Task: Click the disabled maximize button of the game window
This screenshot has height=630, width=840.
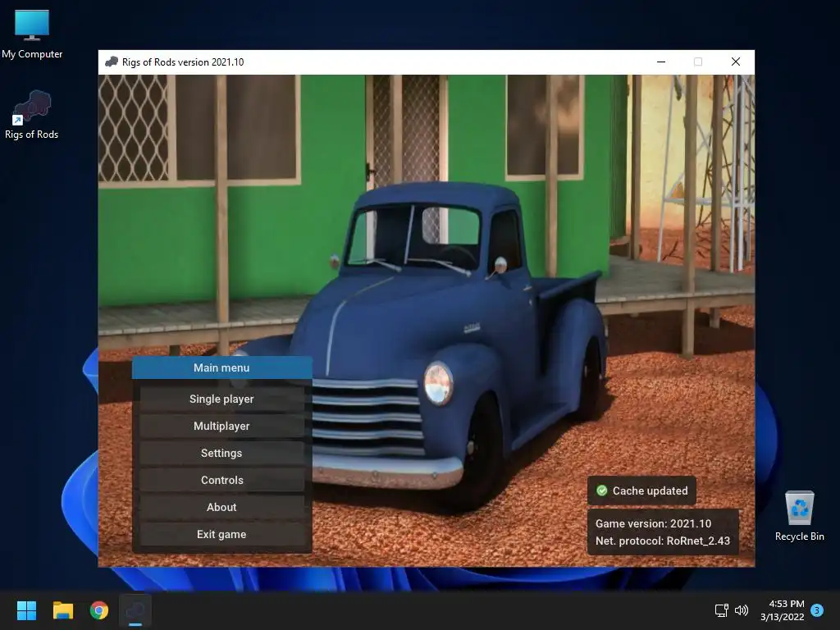Action: tap(697, 62)
